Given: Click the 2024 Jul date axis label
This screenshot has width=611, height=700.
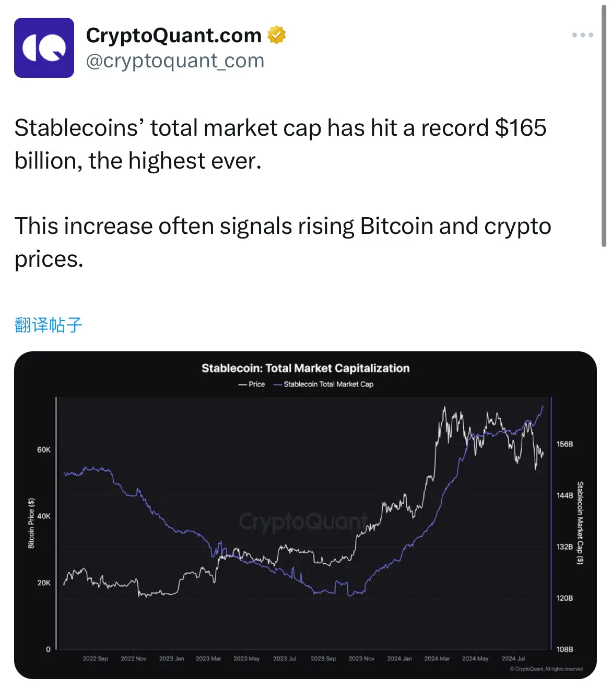Looking at the screenshot, I should [513, 658].
